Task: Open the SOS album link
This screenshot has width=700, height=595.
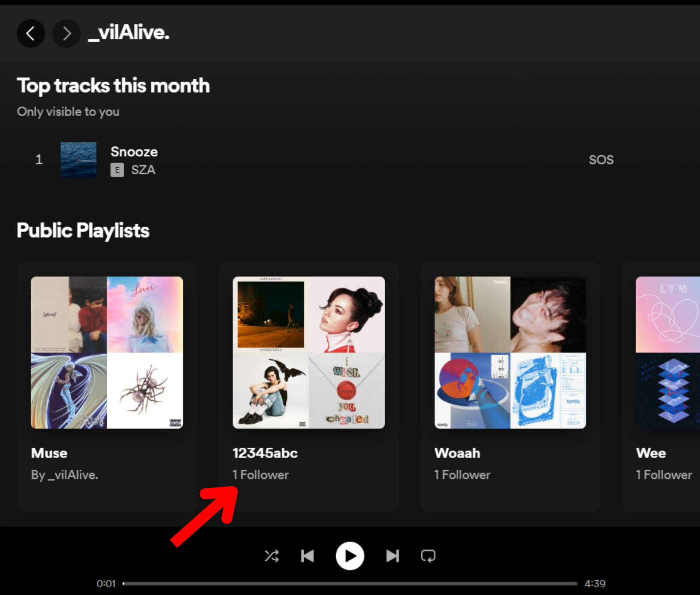Action: click(601, 160)
